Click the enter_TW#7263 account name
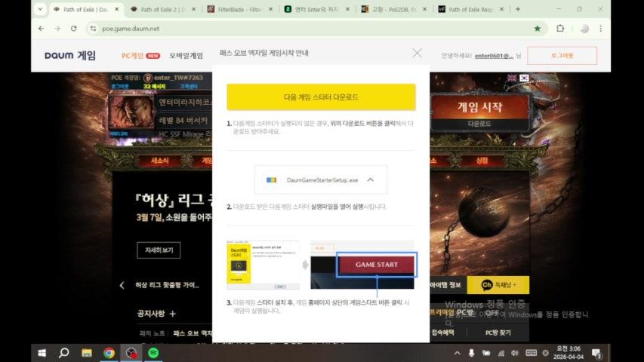Screen dimensions: 644x362 [x=178, y=78]
